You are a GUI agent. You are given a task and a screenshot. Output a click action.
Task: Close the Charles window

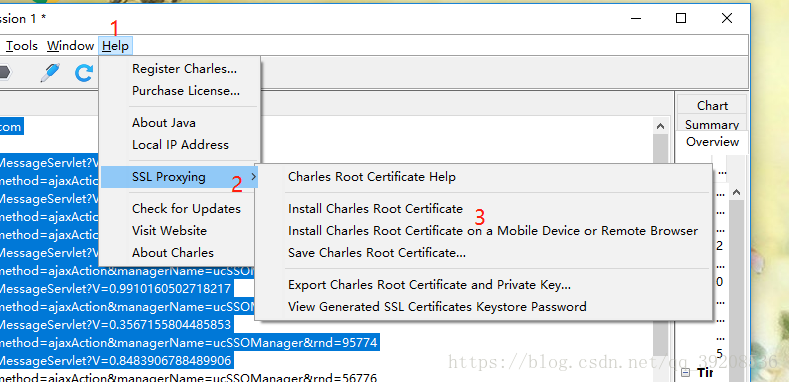[726, 19]
